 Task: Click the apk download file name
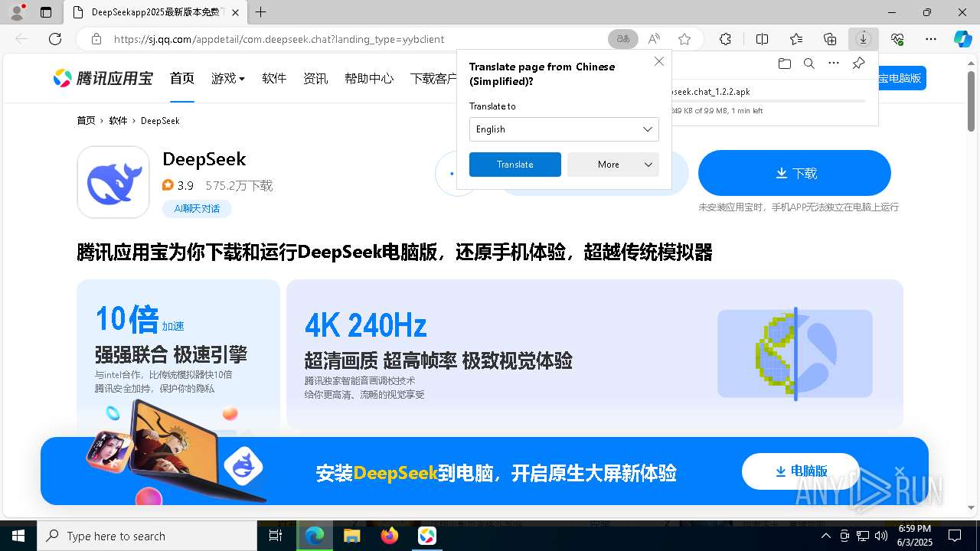click(x=710, y=92)
